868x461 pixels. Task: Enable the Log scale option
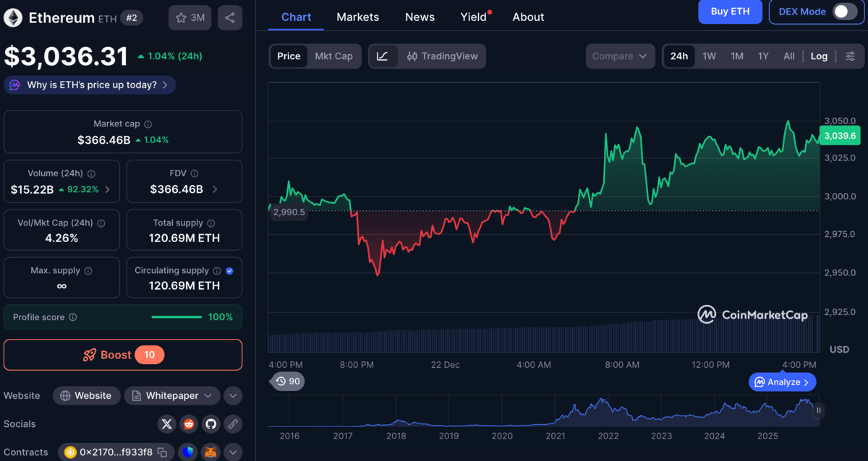click(x=819, y=56)
